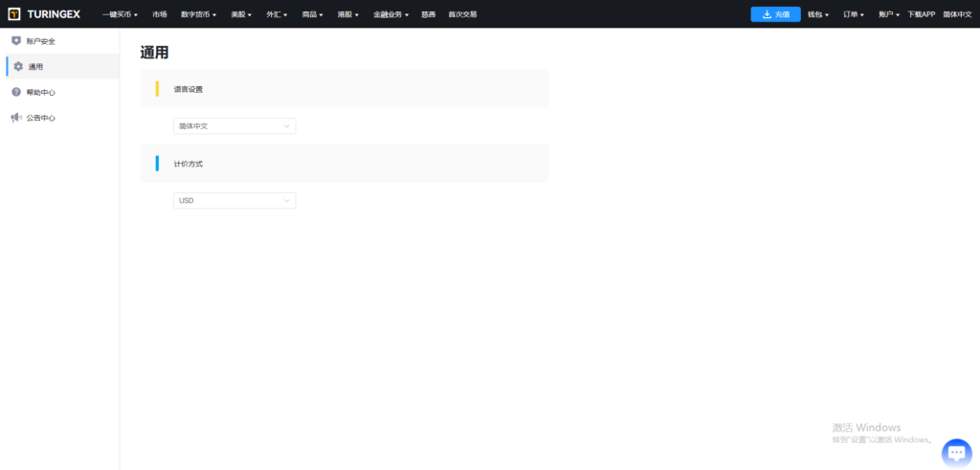Click the 通用 gear icon
980x470 pixels.
coord(18,66)
